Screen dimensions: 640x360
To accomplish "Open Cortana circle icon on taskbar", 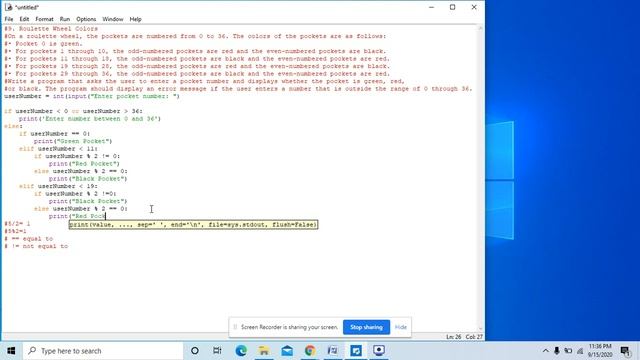I will click(x=195, y=351).
